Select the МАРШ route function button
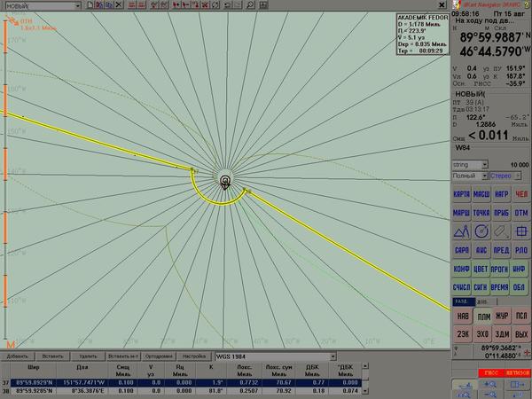The height and width of the screenshot is (399, 532). coord(461,212)
